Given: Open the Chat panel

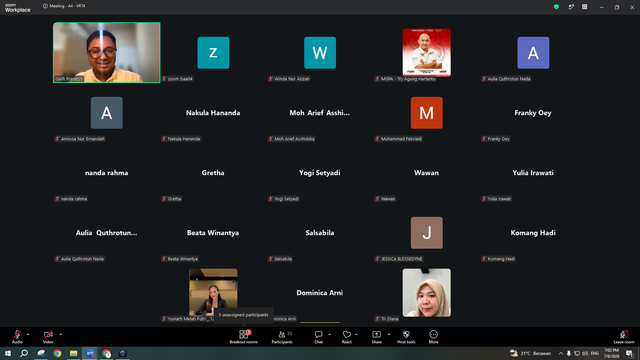Looking at the screenshot, I should [x=318, y=337].
